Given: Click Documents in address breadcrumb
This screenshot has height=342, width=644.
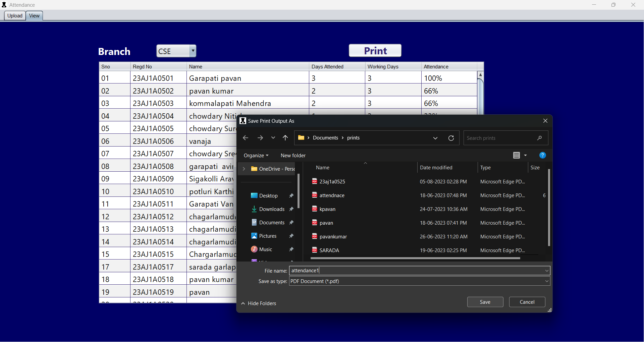Looking at the screenshot, I should pos(325,138).
